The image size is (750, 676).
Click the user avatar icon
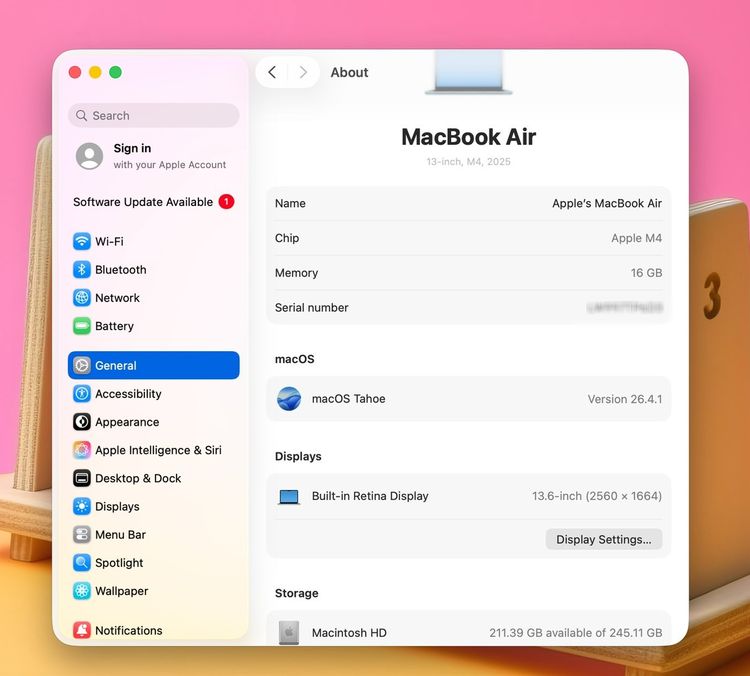[89, 156]
